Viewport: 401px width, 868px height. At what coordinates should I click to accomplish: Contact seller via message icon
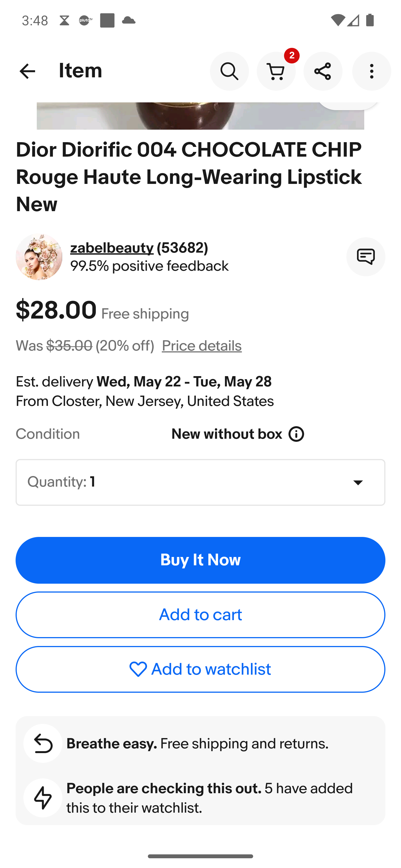(366, 257)
